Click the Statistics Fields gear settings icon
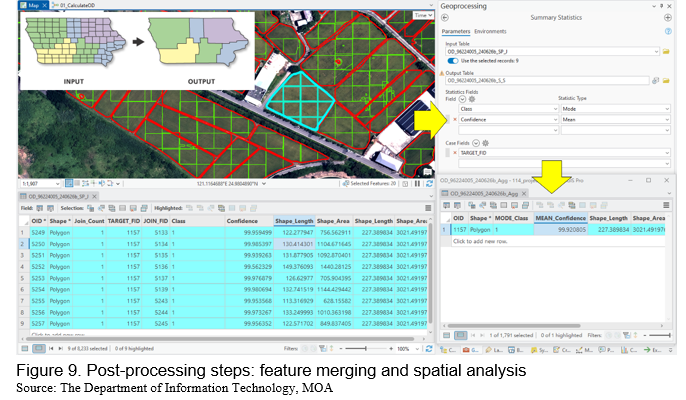This screenshot has width=686, height=400. (472, 99)
